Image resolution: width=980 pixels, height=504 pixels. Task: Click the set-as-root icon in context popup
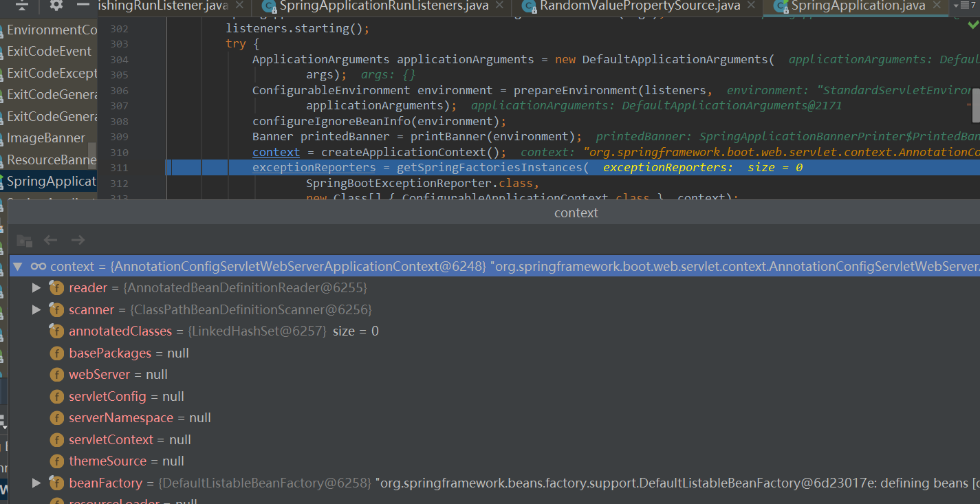[24, 241]
